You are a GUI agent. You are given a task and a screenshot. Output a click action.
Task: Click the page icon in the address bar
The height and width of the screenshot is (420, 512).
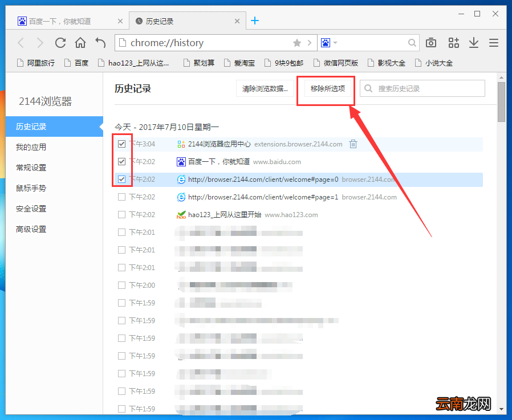point(123,43)
